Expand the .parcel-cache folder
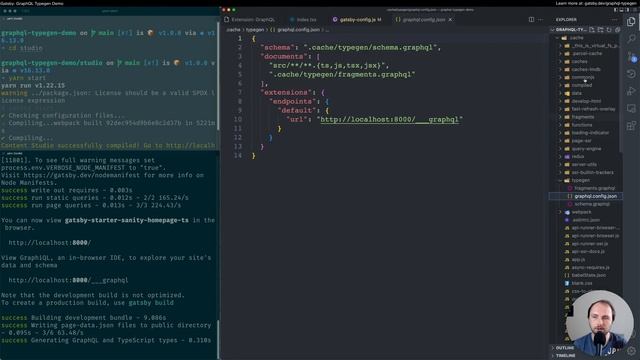 coord(587,53)
